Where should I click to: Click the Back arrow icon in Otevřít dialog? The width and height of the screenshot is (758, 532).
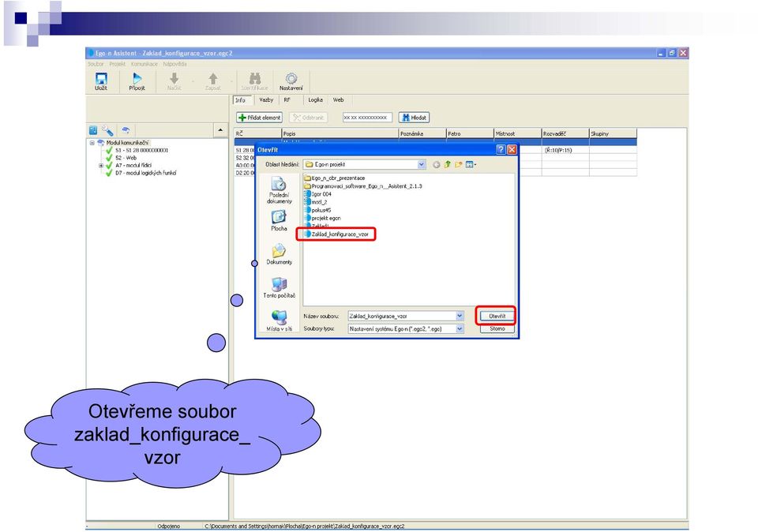click(436, 165)
